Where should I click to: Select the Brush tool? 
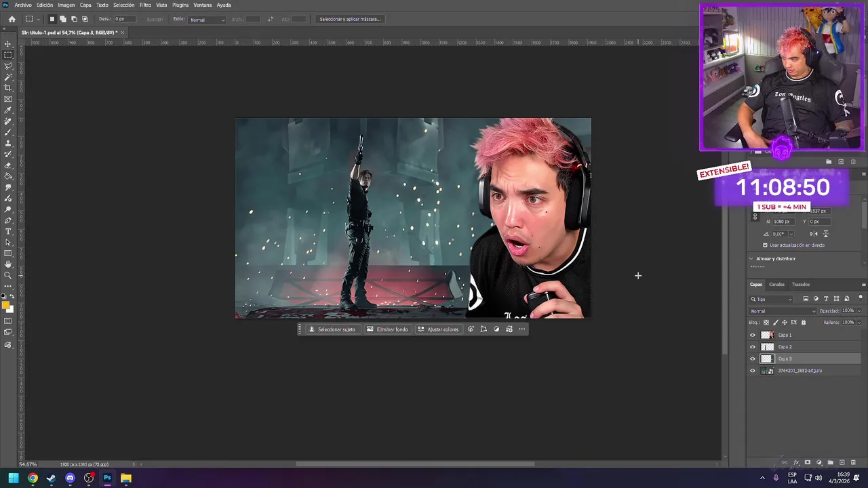pyautogui.click(x=8, y=132)
